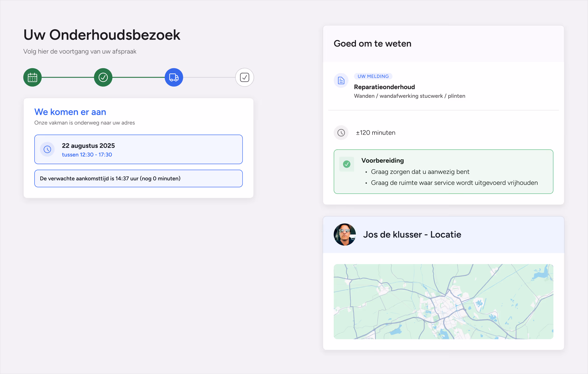Open the location map
The width and height of the screenshot is (588, 374).
pos(443,301)
